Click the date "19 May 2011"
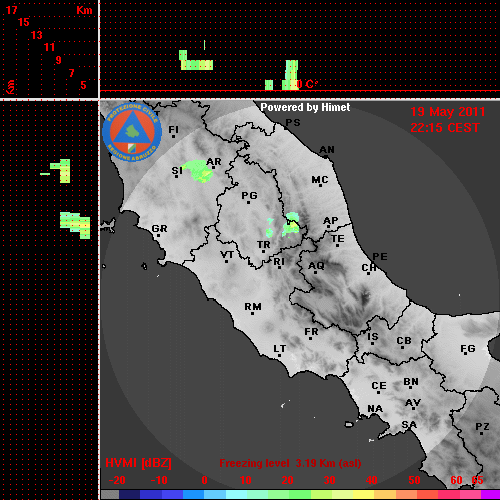Screen dimensions: 500x500 (447, 112)
